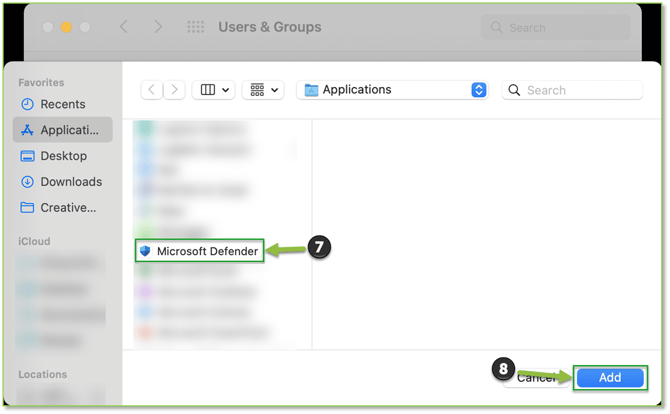Open Recents in the sidebar

point(62,104)
